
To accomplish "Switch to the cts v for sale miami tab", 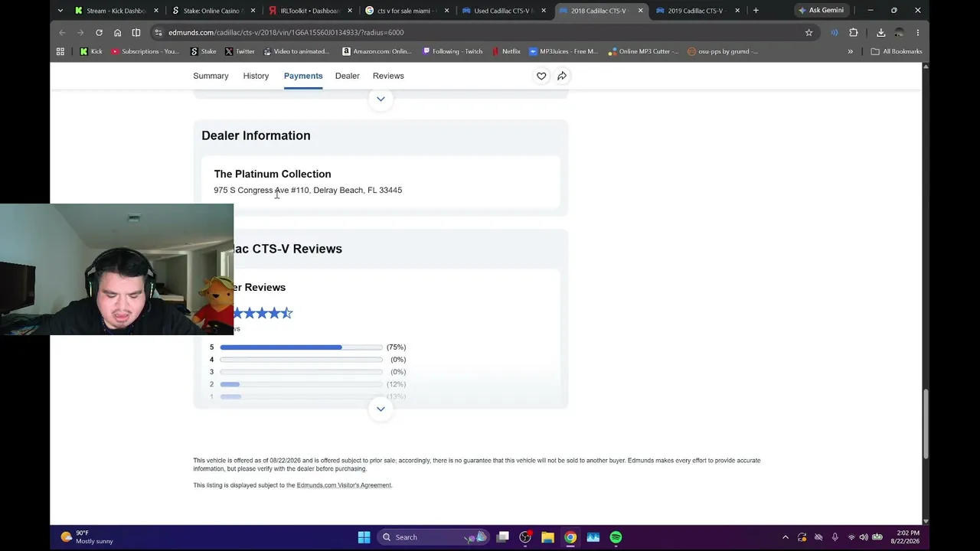I will click(x=407, y=11).
